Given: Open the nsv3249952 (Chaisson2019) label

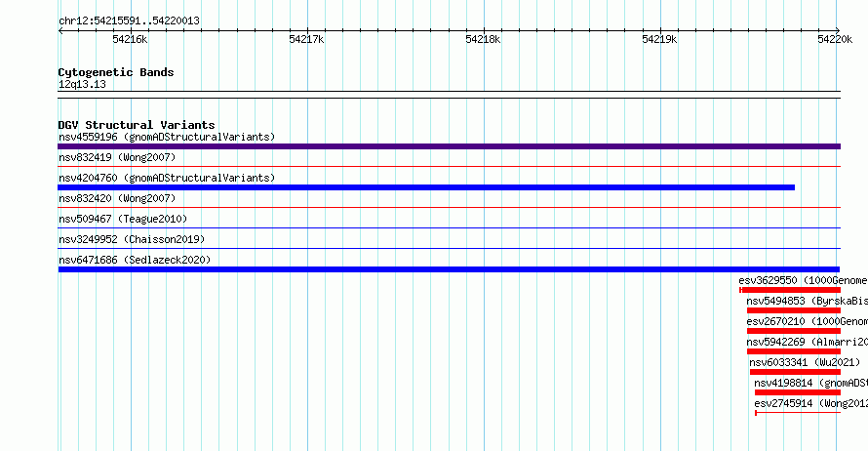Looking at the screenshot, I should click(x=132, y=239).
